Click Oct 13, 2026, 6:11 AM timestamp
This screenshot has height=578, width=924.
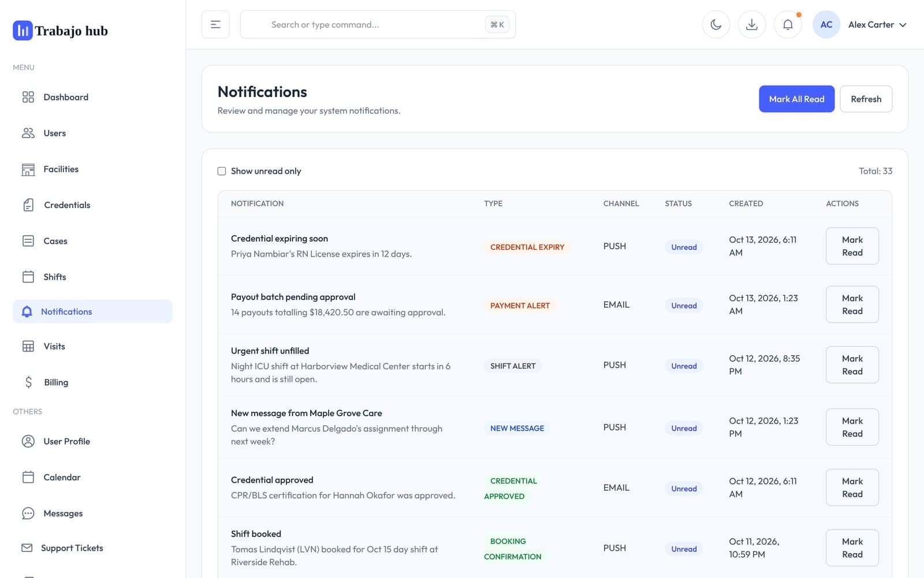[x=762, y=246]
